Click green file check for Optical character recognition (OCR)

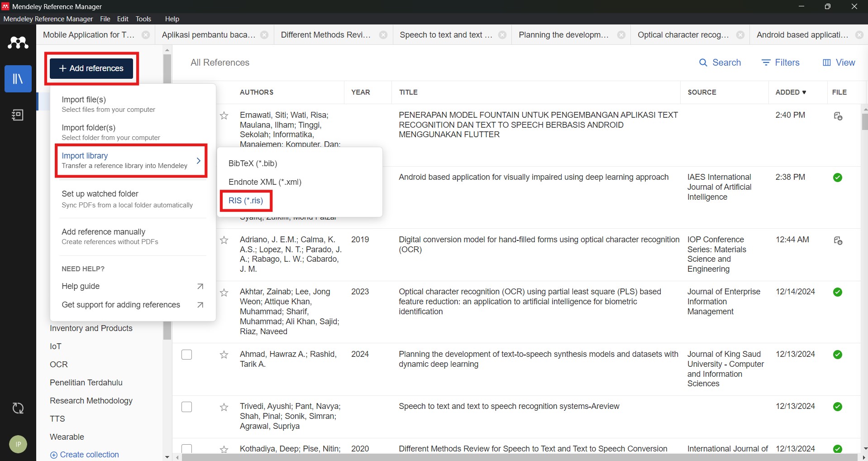coord(838,292)
